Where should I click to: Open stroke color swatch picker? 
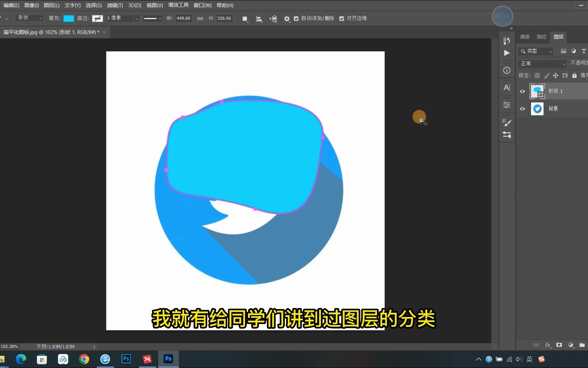click(97, 19)
